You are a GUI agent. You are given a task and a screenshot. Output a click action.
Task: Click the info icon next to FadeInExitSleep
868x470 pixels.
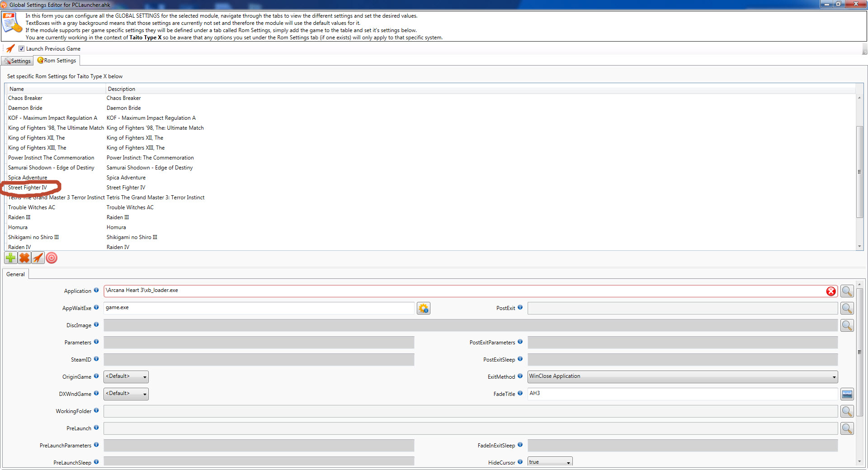(x=520, y=445)
